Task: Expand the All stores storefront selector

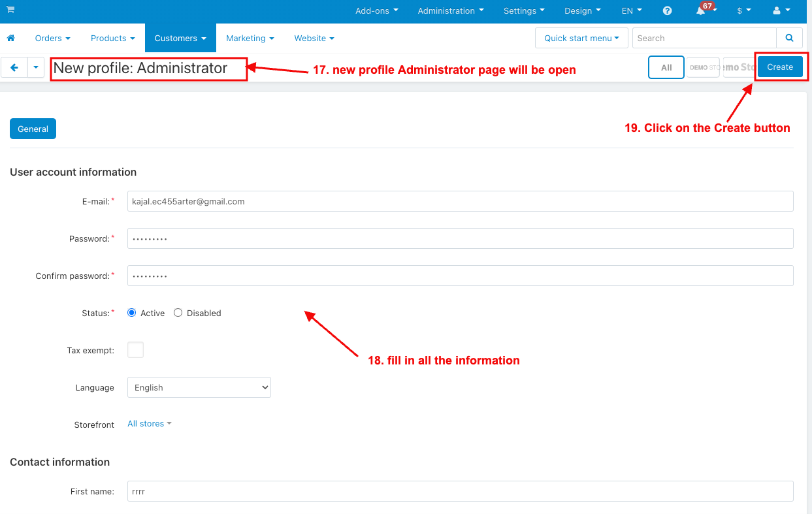Action: (150, 424)
